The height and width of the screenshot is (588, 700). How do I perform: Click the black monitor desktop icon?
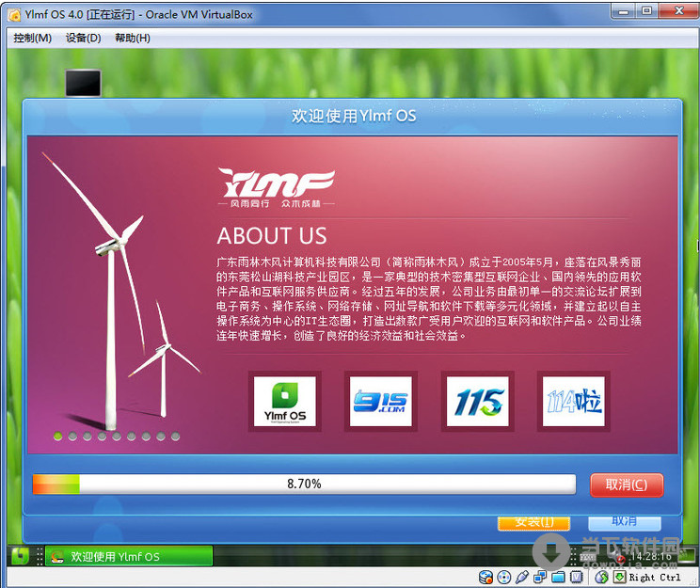pyautogui.click(x=83, y=83)
